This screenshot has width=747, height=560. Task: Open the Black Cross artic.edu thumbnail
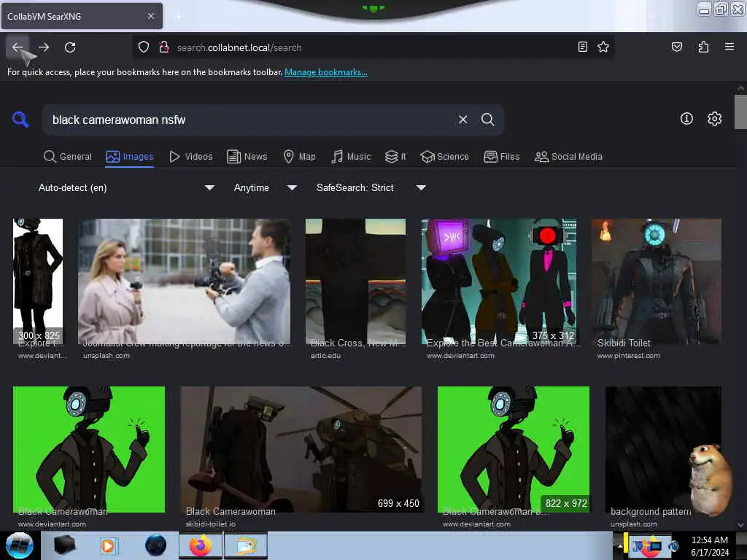click(355, 281)
